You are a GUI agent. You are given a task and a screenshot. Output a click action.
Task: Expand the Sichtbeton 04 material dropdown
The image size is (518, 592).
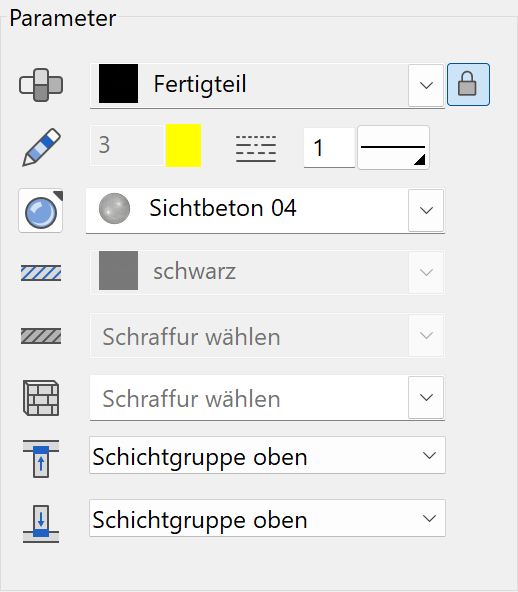tap(426, 210)
